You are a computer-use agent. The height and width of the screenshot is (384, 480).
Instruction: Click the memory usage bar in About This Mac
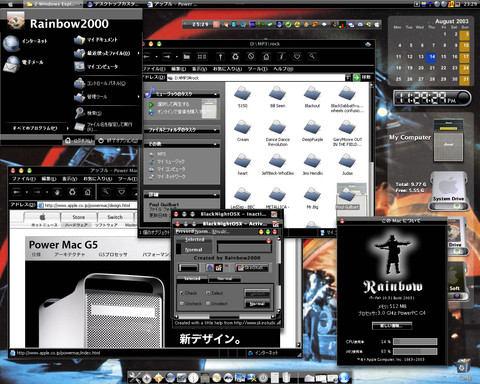[415, 351]
